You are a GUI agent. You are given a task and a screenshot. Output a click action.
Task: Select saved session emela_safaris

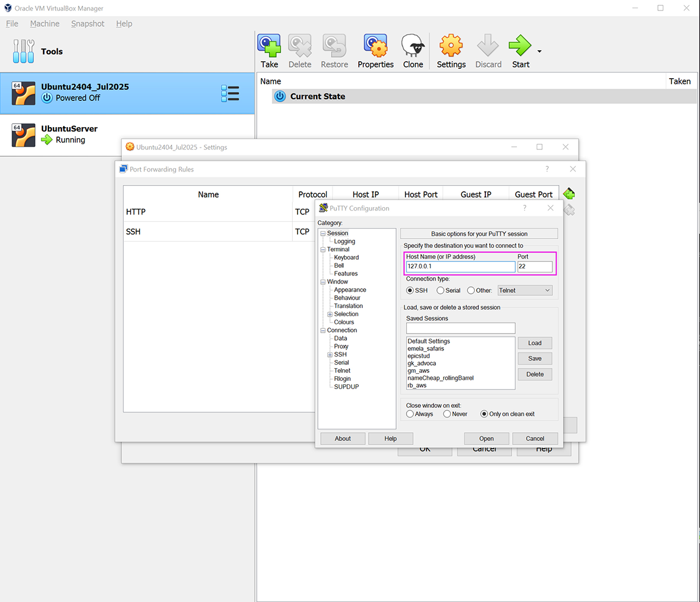point(426,349)
